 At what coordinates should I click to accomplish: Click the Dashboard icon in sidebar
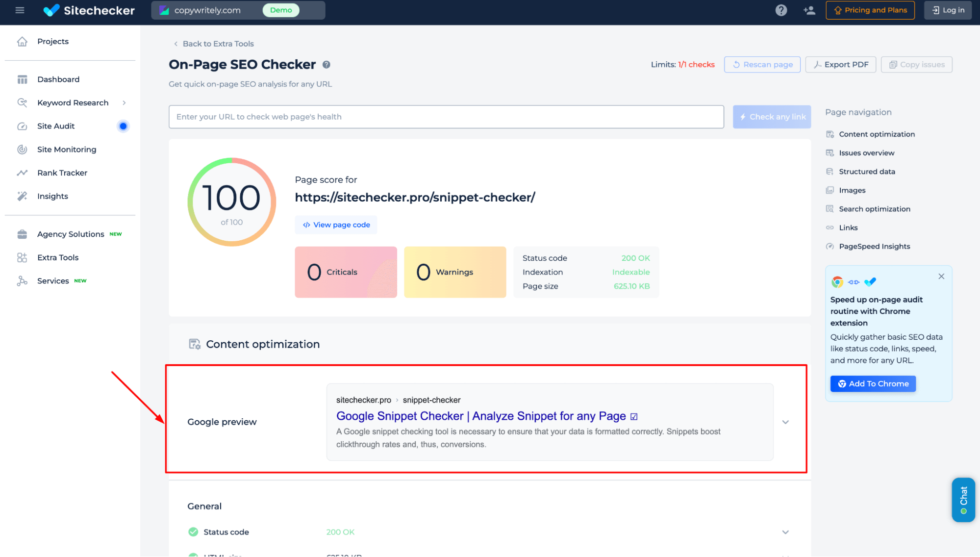point(22,79)
